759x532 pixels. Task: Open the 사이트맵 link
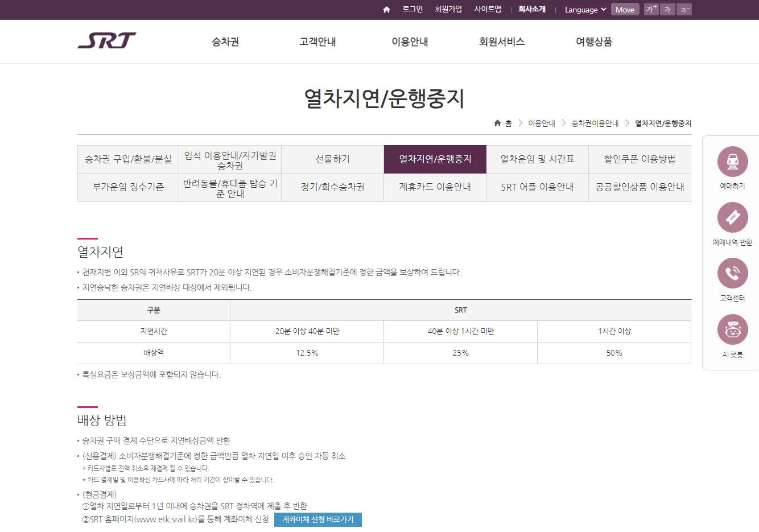[488, 9]
